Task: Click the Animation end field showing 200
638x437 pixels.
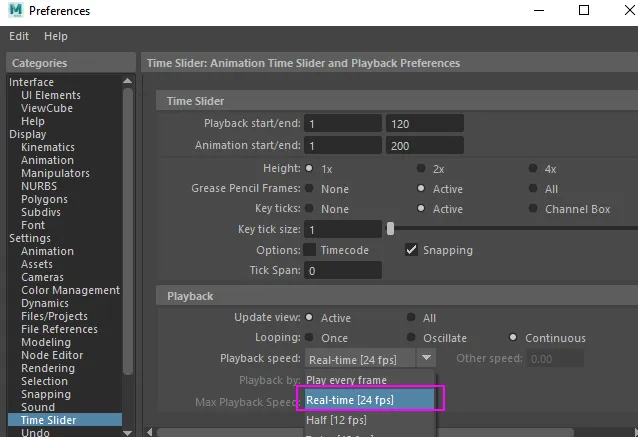Action: point(425,145)
